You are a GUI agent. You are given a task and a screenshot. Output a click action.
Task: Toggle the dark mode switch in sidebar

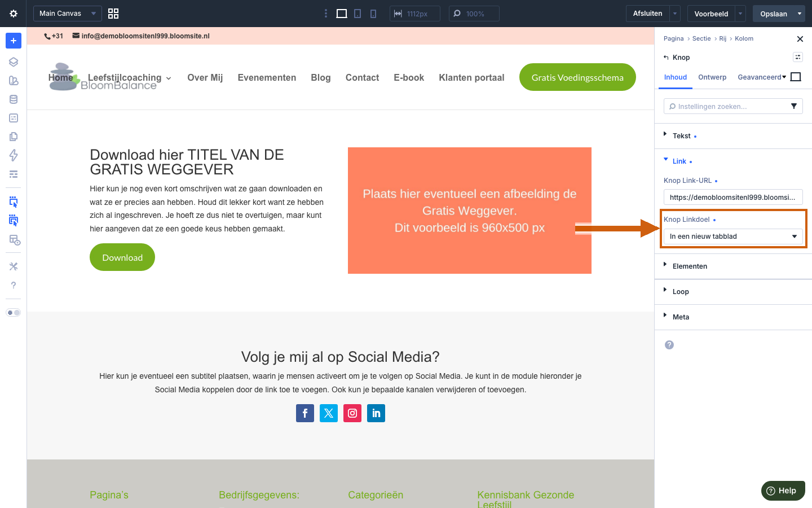[14, 313]
